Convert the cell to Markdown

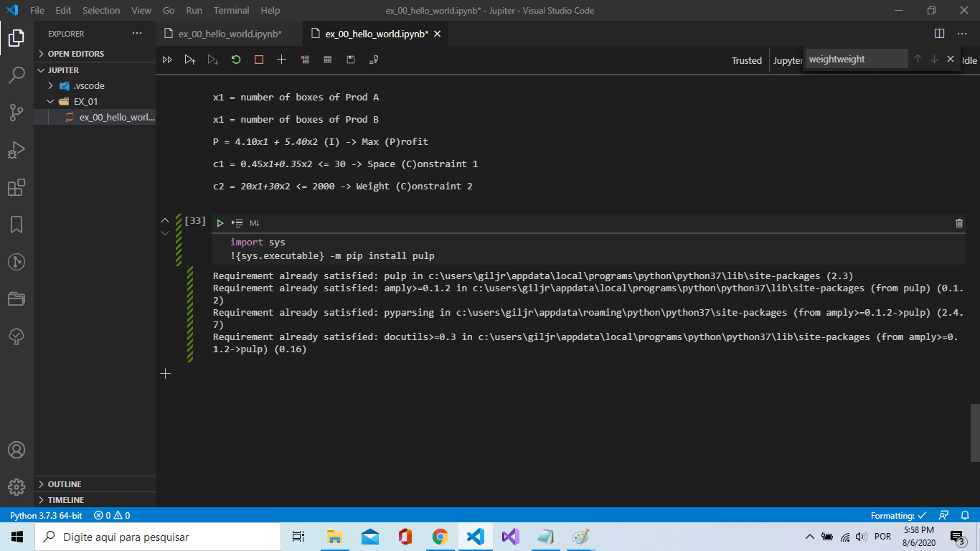coord(254,222)
